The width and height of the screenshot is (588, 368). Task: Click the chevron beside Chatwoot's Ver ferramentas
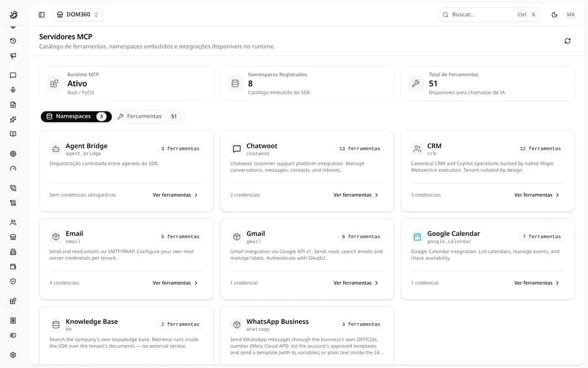tap(377, 195)
